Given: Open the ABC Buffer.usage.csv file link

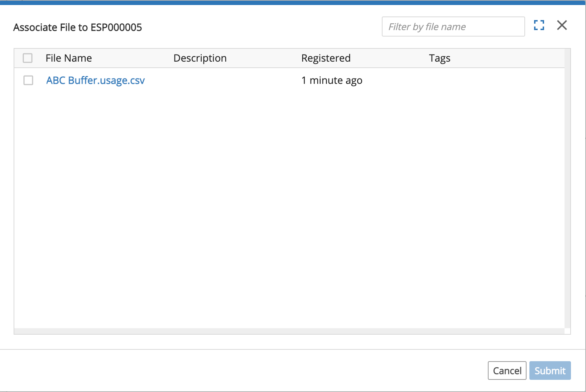Looking at the screenshot, I should (96, 80).
